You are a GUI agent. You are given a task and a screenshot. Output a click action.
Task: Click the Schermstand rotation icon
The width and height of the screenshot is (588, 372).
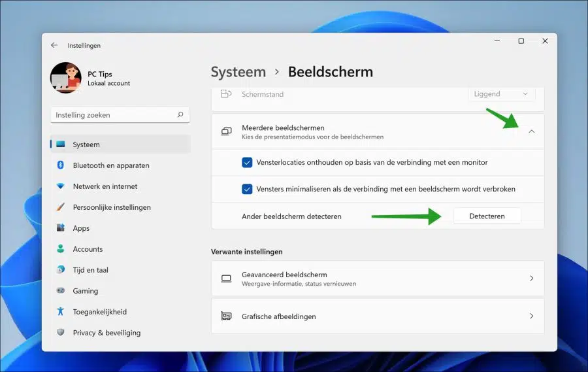[x=226, y=94]
